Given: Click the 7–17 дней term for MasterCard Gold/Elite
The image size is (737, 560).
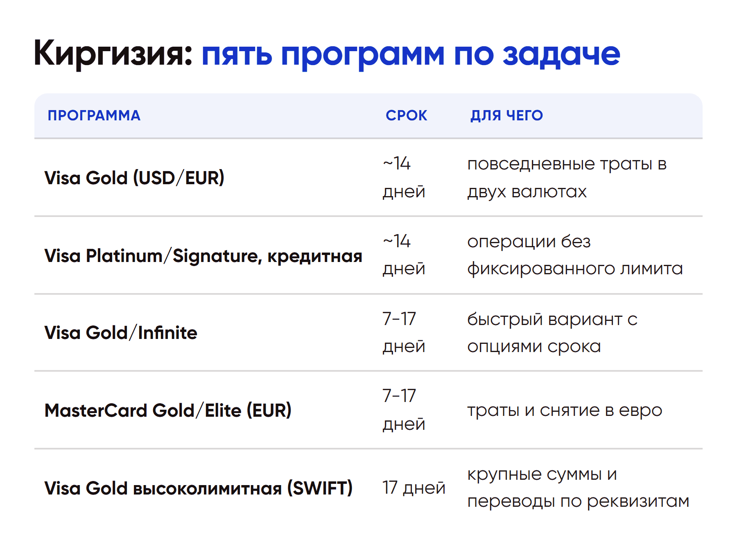Looking at the screenshot, I should (404, 410).
